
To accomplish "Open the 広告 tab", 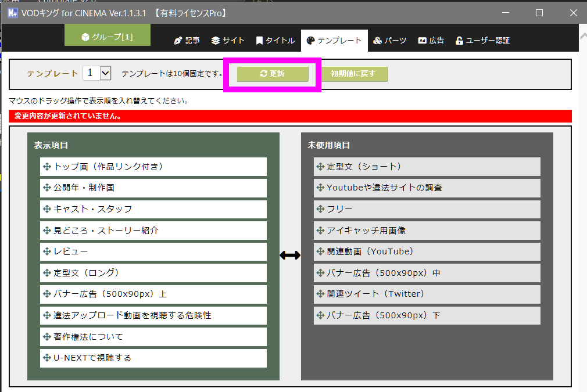I will [431, 41].
